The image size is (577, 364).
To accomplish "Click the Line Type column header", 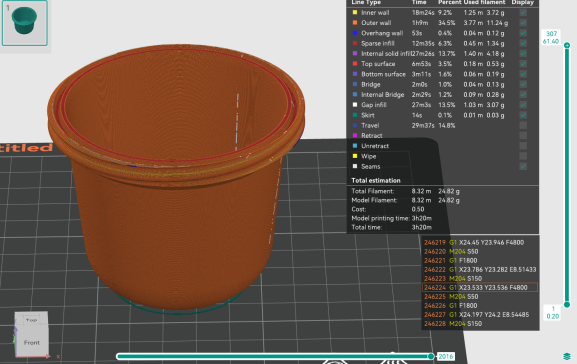I will click(366, 3).
